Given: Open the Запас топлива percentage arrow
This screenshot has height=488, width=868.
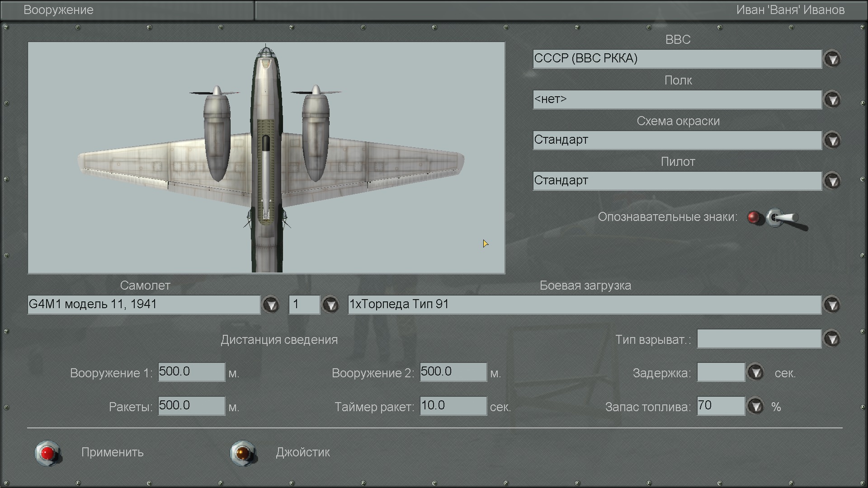Looking at the screenshot, I should pos(755,407).
